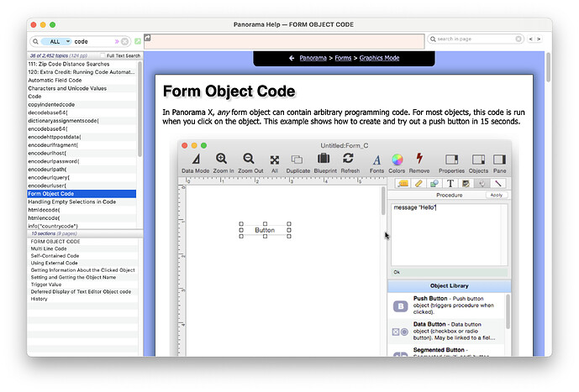Select topic 'Automatic Field Code'

(82, 80)
